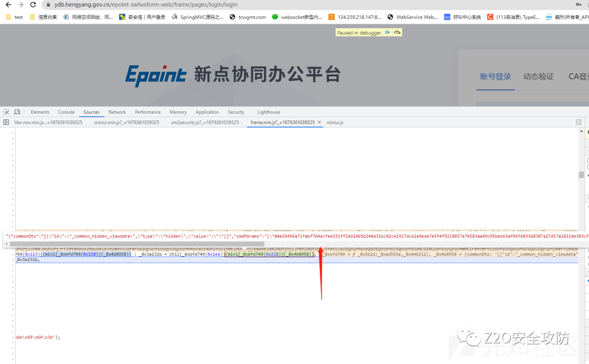Click the Epoint logo
The width and height of the screenshot is (589, 364).
click(x=155, y=75)
